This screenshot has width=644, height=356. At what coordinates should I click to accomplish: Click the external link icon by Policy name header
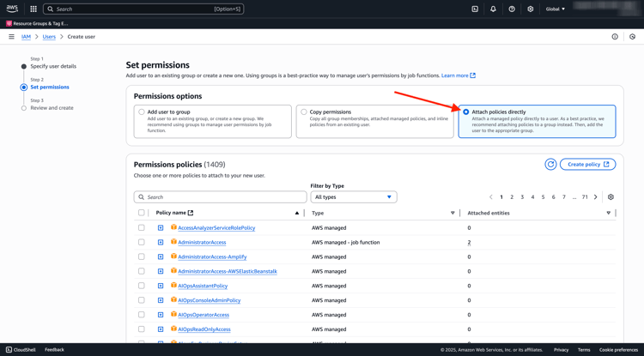191,213
